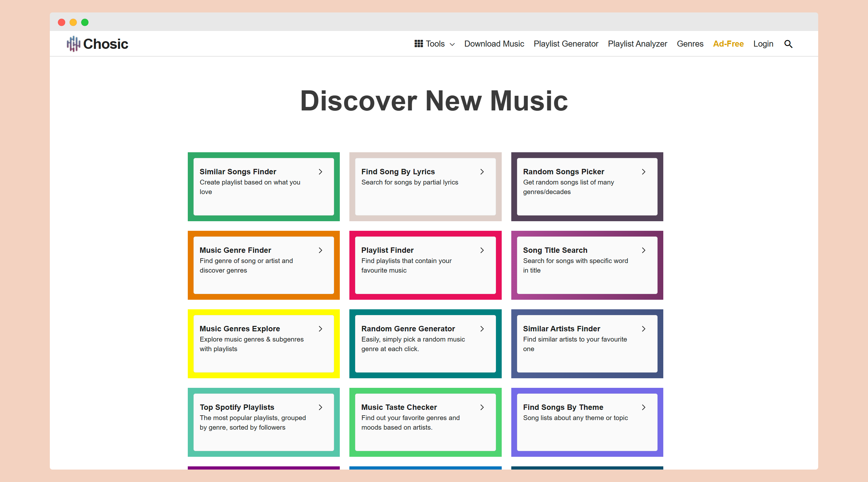The height and width of the screenshot is (482, 868).
Task: Click 'Search for songs with specific word' description
Action: pos(575,266)
